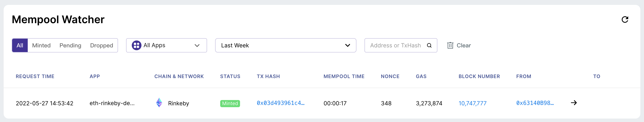Click the Address or TxHash search field
The image size is (644, 122).
(x=395, y=45)
